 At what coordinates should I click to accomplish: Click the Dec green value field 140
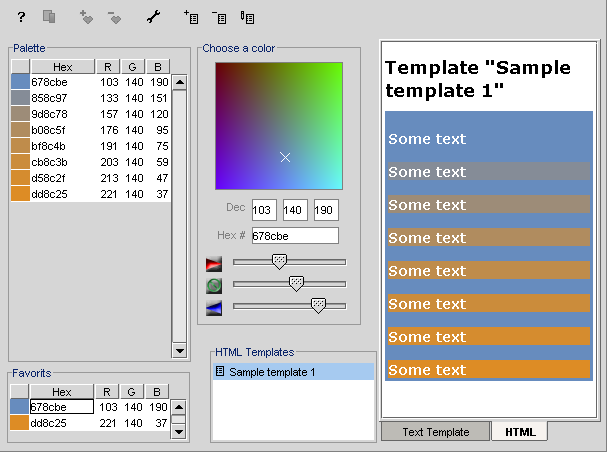pyautogui.click(x=295, y=210)
